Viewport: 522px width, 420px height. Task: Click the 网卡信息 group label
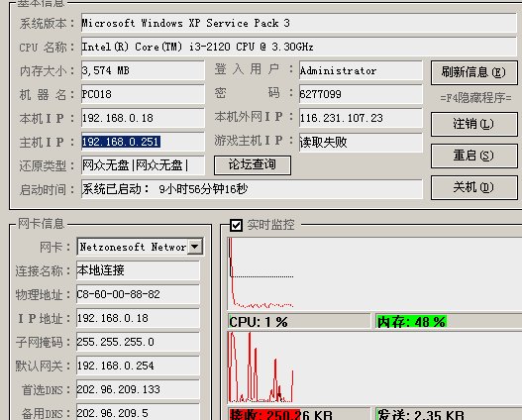(41, 224)
